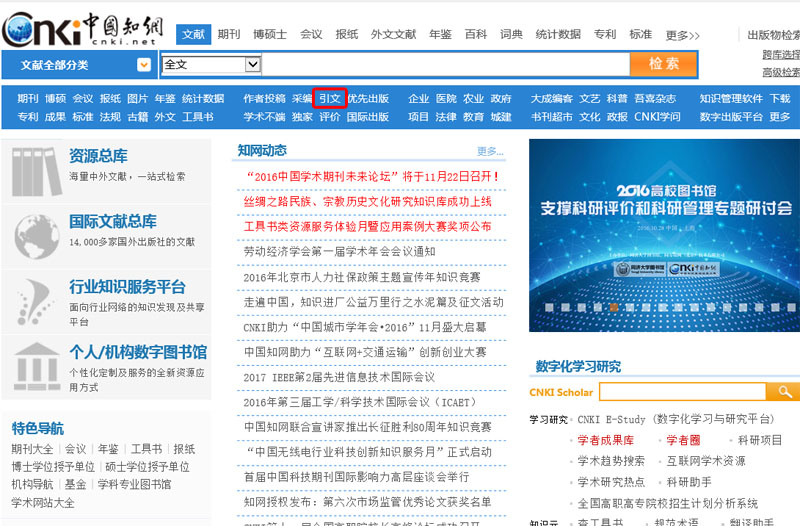800x526 pixels.
Task: Switch to the 标准 tab
Action: [641, 34]
